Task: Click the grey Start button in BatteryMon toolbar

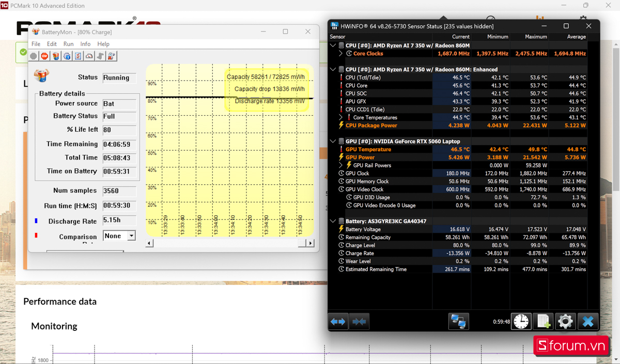Action: click(34, 56)
